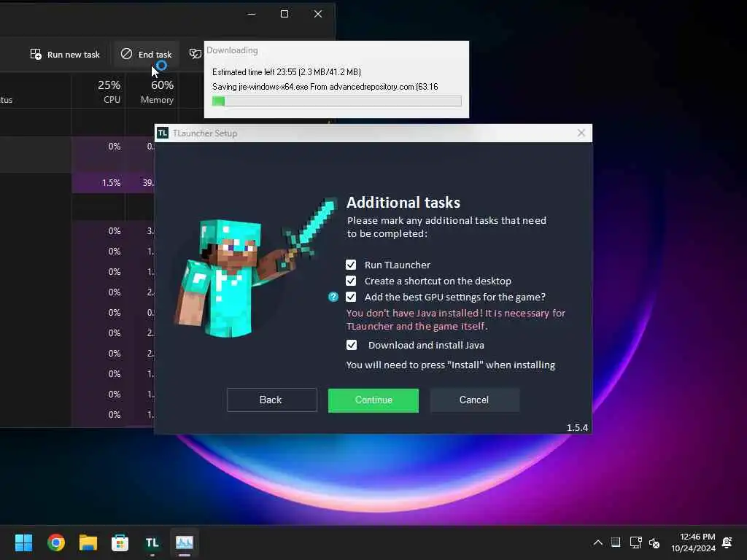Close the TLauncher Setup window
This screenshot has height=560, width=747.
(x=581, y=133)
